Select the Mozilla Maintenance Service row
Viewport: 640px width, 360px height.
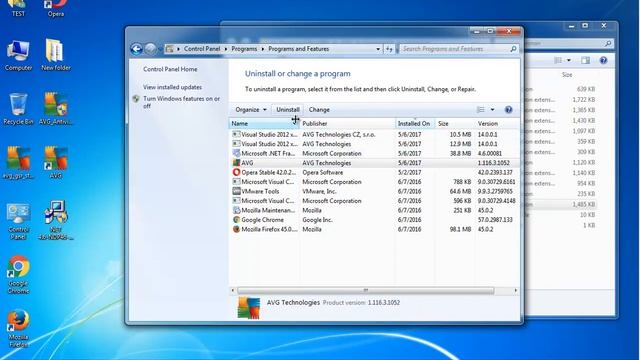point(374,210)
